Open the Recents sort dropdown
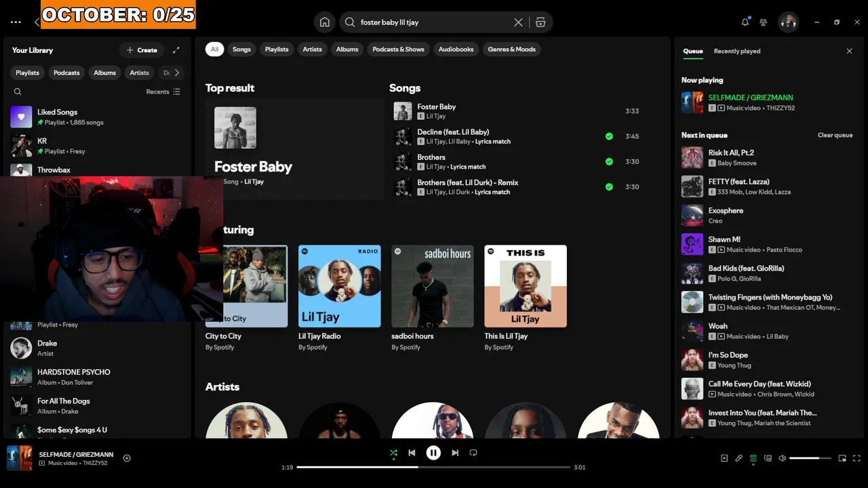868x488 pixels. [x=163, y=91]
